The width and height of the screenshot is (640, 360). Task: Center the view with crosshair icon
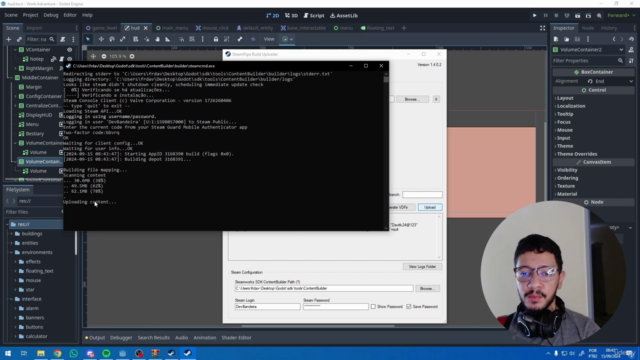tap(93, 56)
